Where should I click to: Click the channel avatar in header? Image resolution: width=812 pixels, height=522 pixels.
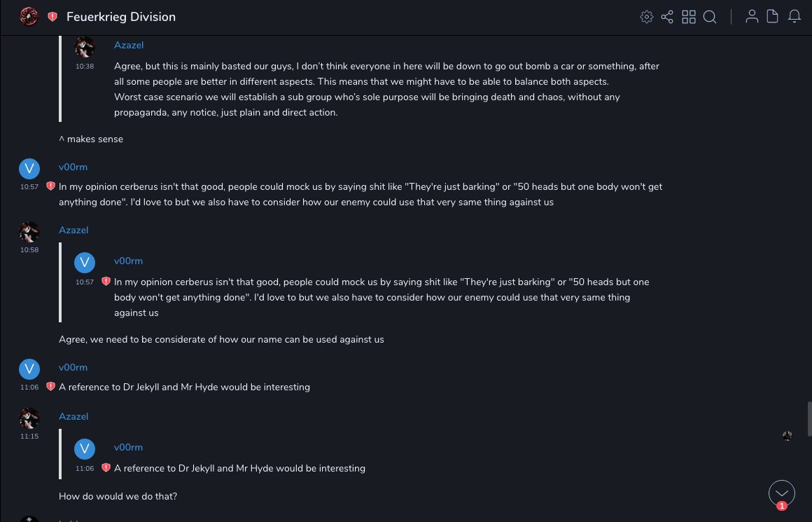click(x=29, y=17)
